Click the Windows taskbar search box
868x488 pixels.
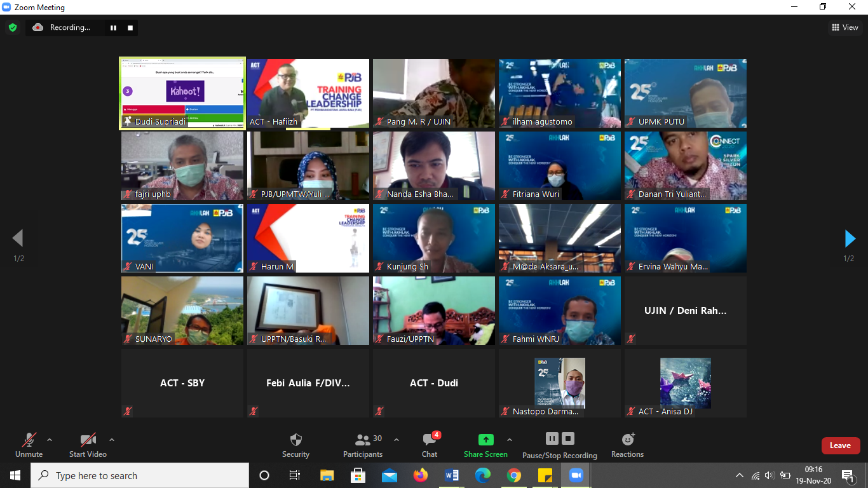140,475
